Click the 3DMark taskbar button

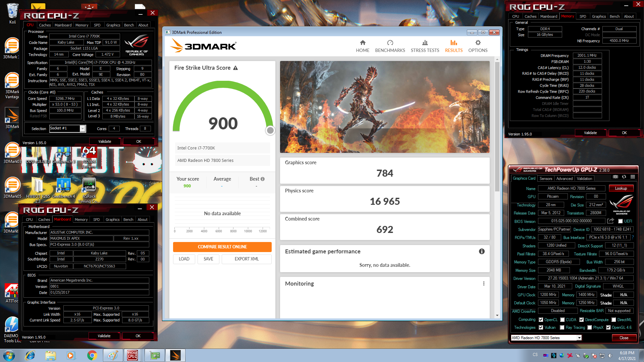(x=175, y=355)
